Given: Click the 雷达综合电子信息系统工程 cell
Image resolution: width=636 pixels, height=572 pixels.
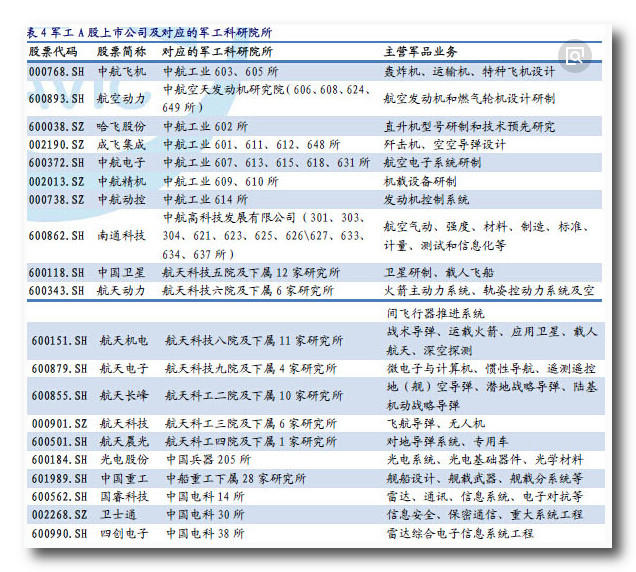Looking at the screenshot, I should click(x=460, y=533).
